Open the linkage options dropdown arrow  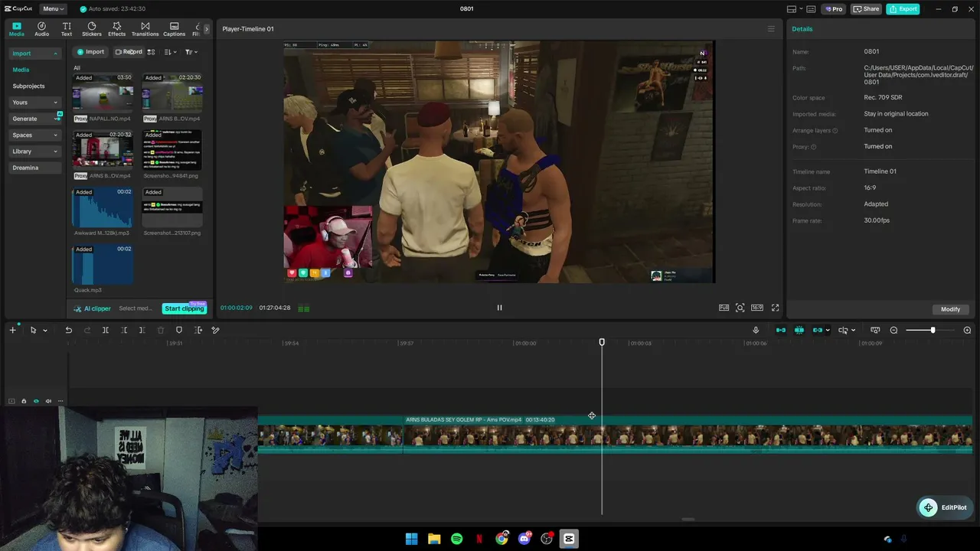828,331
